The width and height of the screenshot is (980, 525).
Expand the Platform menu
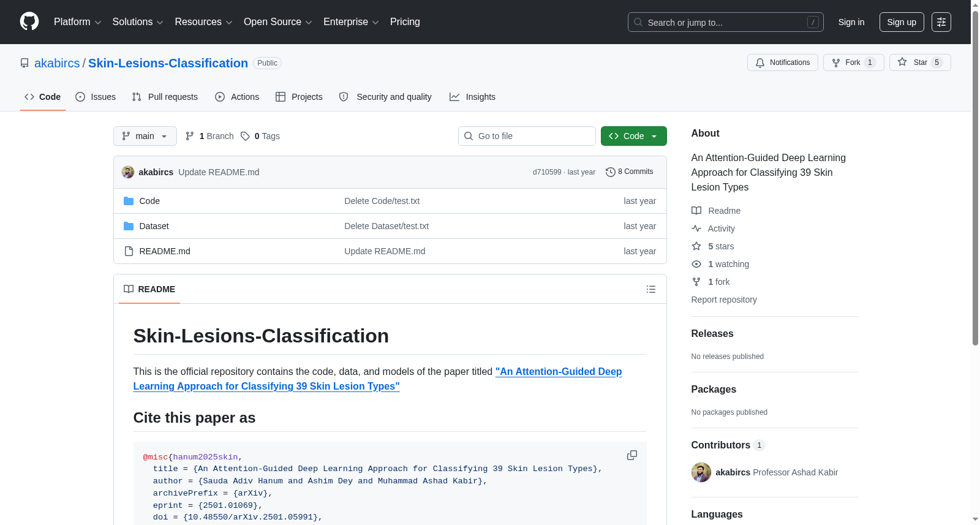[x=78, y=22]
